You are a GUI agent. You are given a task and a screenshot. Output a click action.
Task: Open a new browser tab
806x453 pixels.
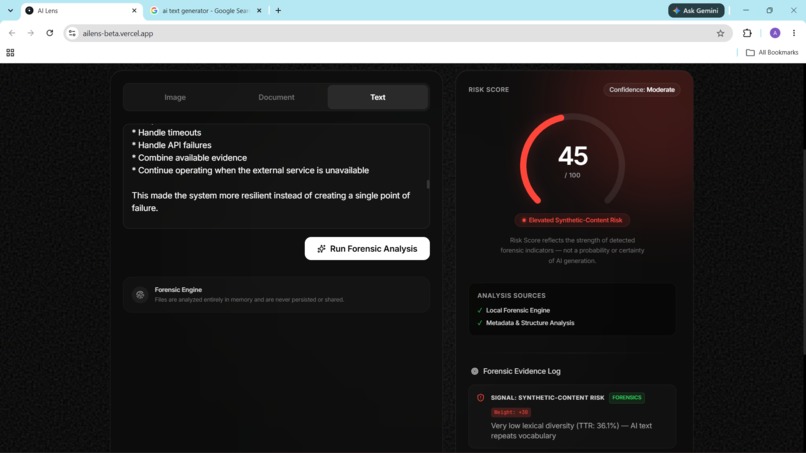tap(278, 10)
